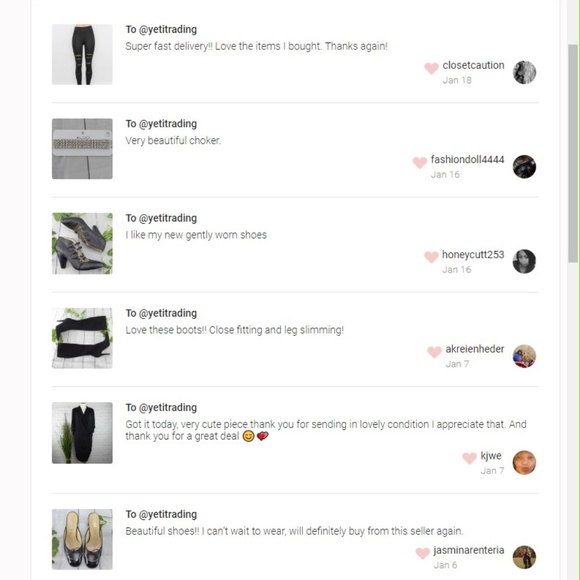Tap the heart icon by jasminarenteria
The width and height of the screenshot is (580, 580).
click(422, 553)
